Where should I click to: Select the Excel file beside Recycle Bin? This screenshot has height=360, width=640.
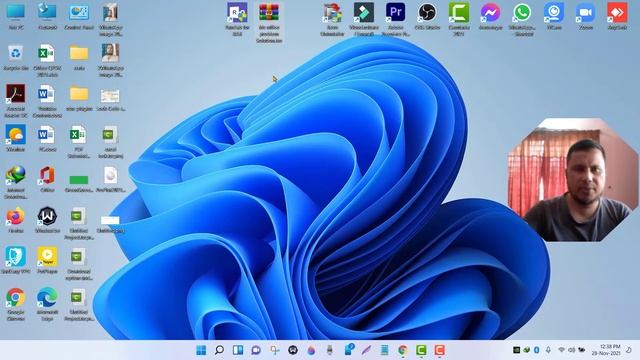tap(47, 60)
